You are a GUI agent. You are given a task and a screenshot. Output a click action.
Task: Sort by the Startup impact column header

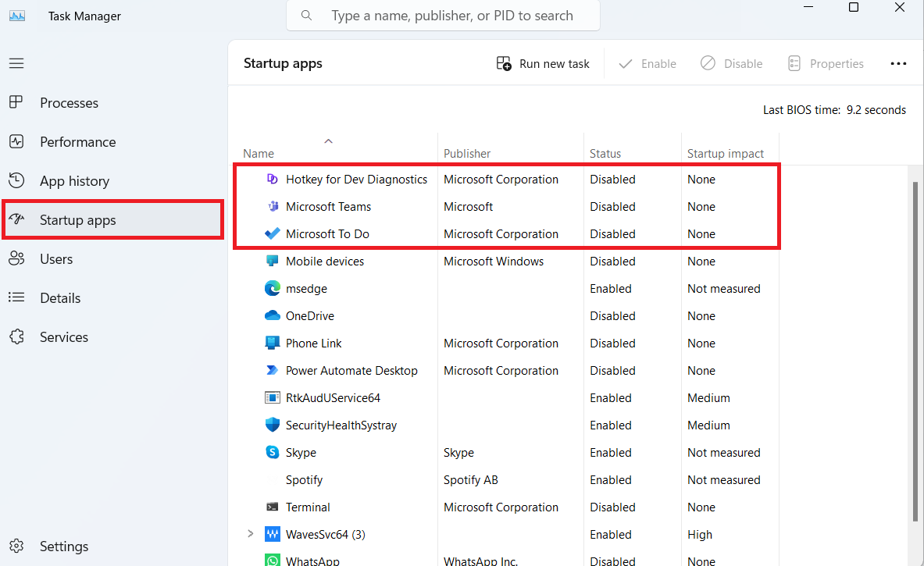point(726,153)
